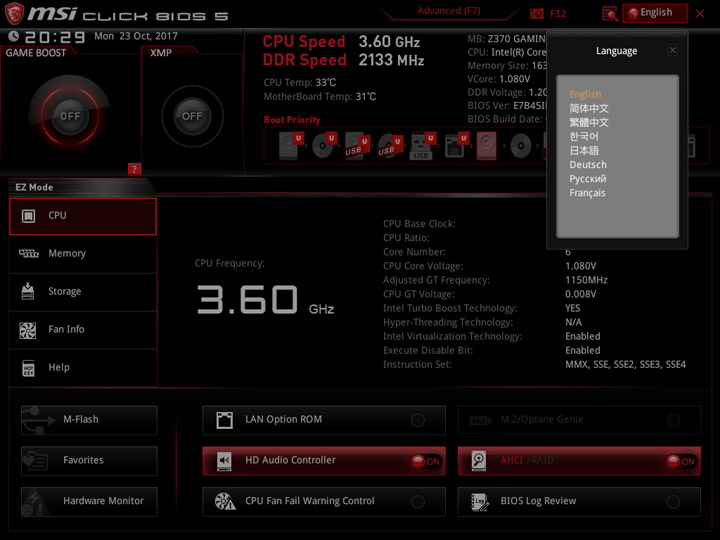Open the Storage section
This screenshot has width=720, height=540.
pyautogui.click(x=83, y=292)
